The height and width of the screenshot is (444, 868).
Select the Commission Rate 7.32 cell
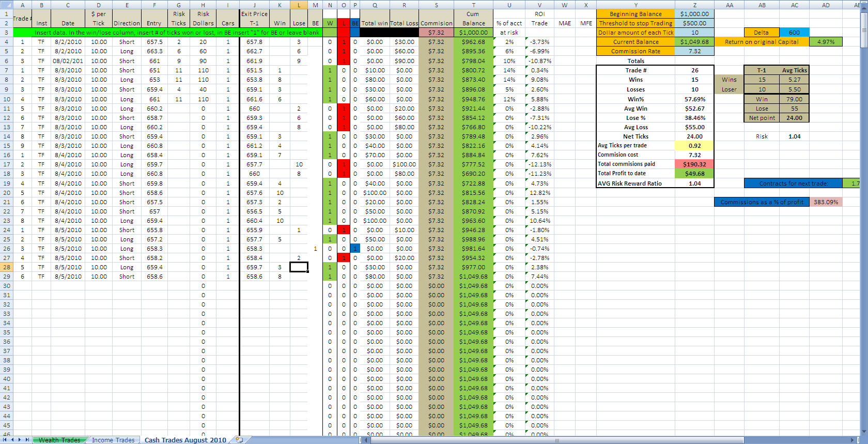(x=694, y=51)
